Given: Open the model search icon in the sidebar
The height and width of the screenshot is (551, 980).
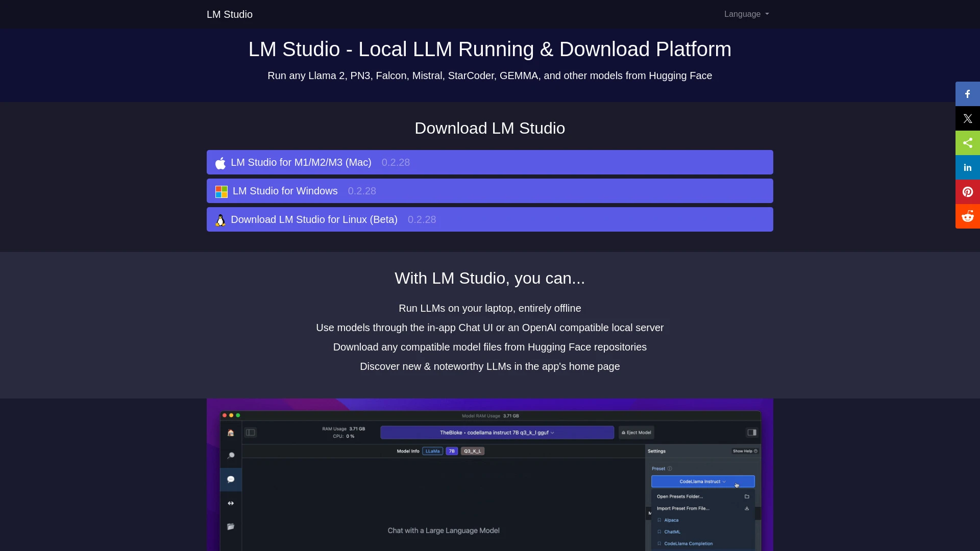Looking at the screenshot, I should pyautogui.click(x=231, y=456).
